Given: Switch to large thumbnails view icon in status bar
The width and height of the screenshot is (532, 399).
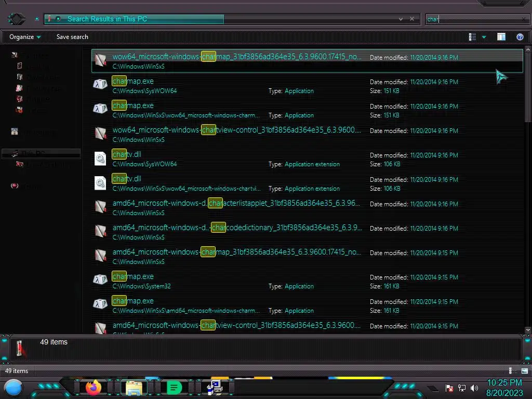Looking at the screenshot, I should pos(525,371).
